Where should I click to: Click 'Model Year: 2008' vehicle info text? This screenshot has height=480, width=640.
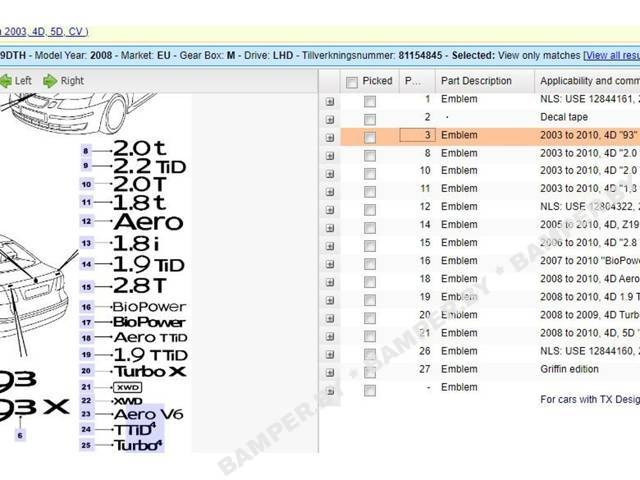click(73, 55)
